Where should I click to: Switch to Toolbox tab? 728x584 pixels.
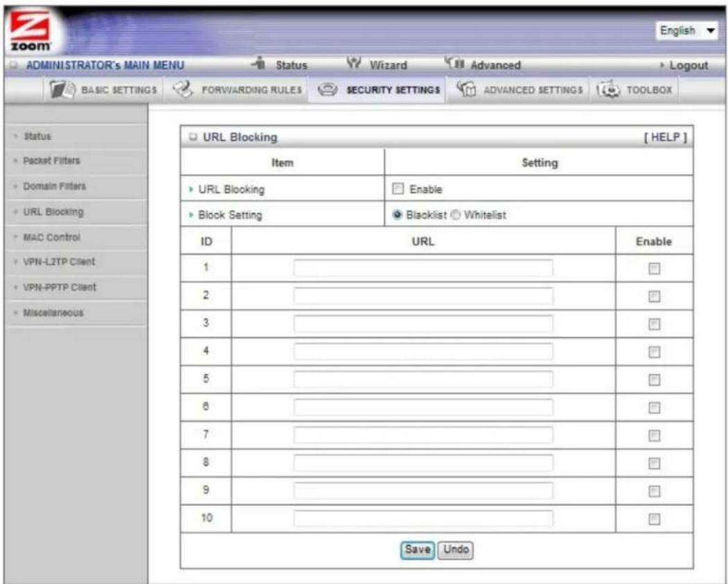(649, 90)
